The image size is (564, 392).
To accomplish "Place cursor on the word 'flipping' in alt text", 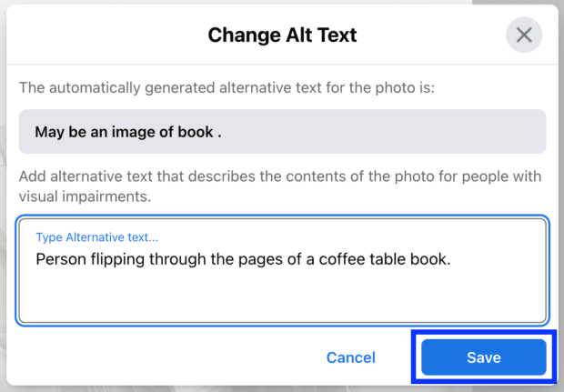I will (x=117, y=259).
